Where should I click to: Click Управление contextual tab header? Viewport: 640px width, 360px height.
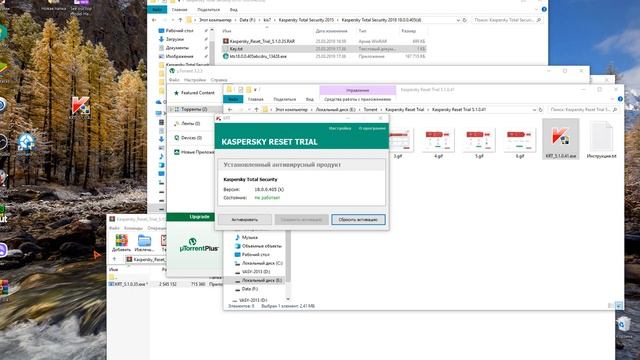coord(358,90)
